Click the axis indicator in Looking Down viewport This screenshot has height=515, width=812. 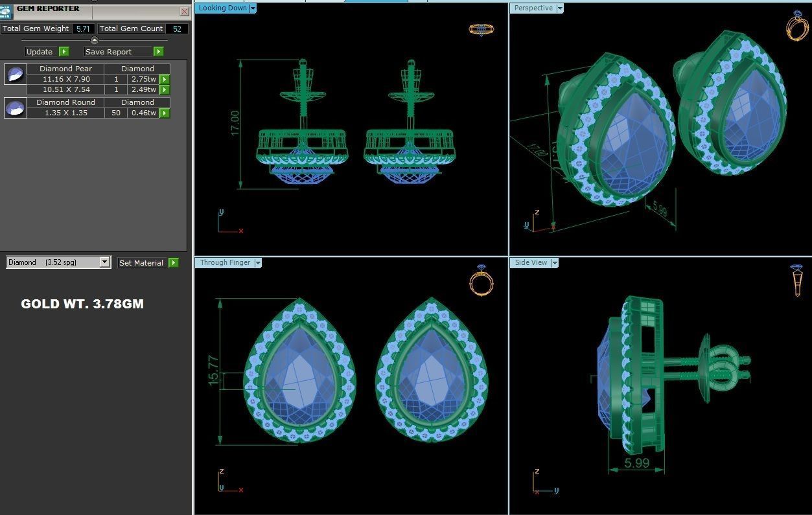click(x=229, y=222)
